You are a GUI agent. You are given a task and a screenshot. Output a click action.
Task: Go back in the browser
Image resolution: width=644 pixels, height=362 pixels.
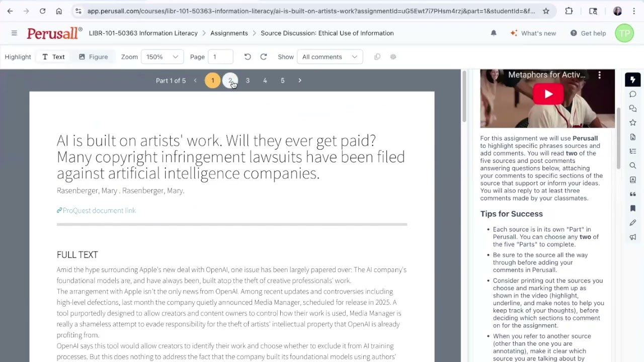[10, 11]
